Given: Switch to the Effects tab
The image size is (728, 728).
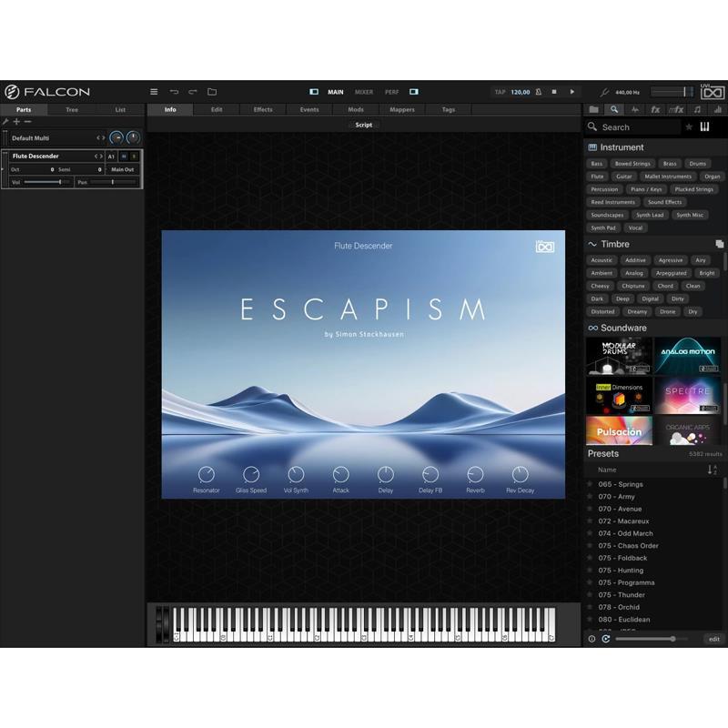Looking at the screenshot, I should click(263, 109).
